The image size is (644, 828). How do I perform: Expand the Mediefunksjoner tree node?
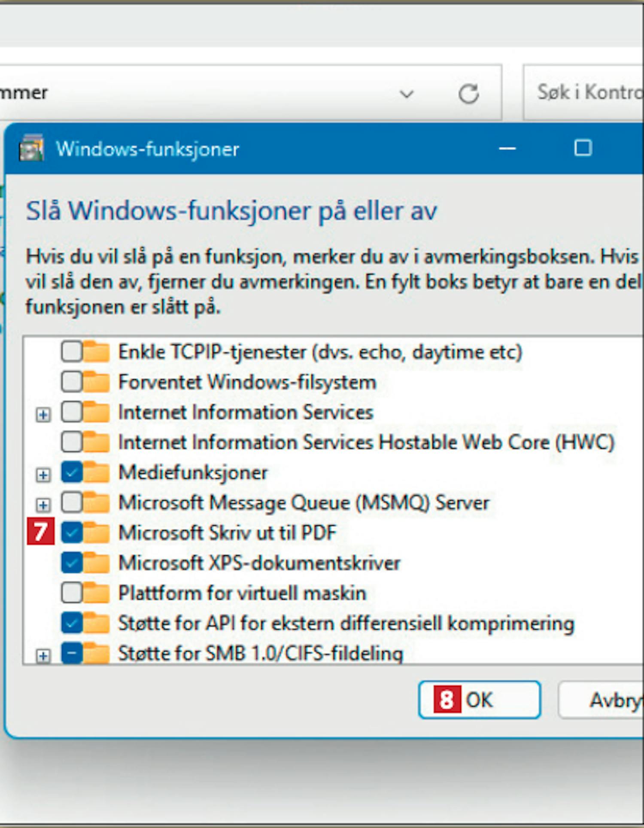(x=43, y=475)
